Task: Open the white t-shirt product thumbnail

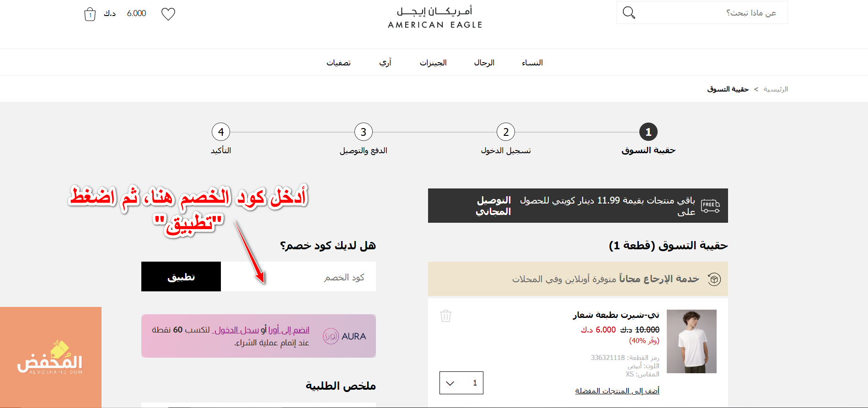Action: click(691, 341)
